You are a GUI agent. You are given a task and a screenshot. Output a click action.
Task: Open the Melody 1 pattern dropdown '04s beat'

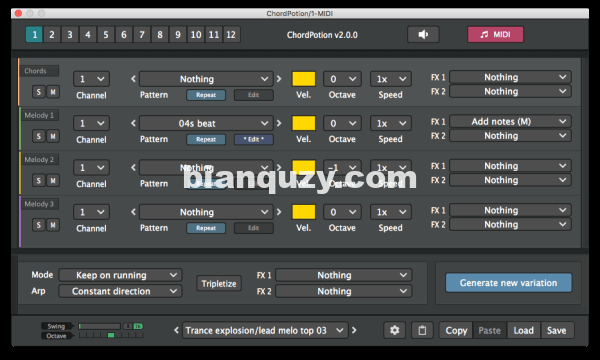[x=206, y=123]
